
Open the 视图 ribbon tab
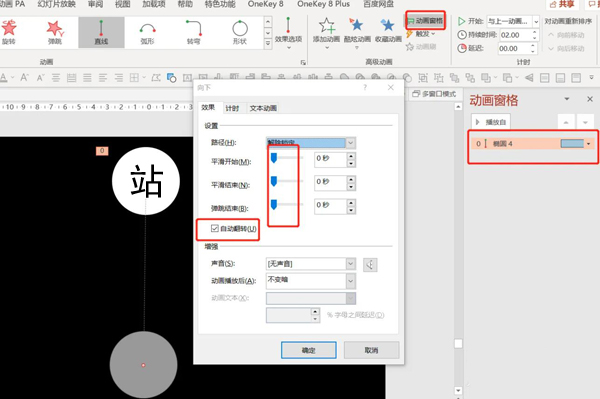pyautogui.click(x=122, y=4)
